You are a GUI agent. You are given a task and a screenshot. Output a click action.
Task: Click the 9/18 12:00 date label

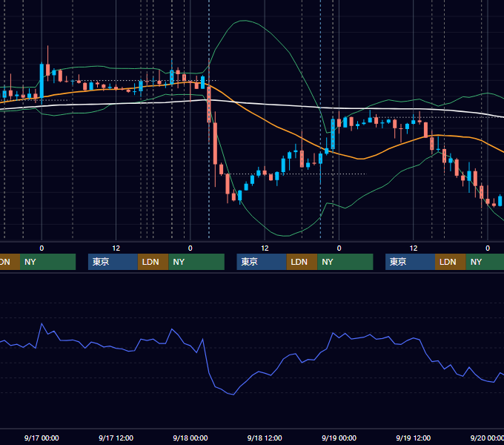(x=265, y=438)
